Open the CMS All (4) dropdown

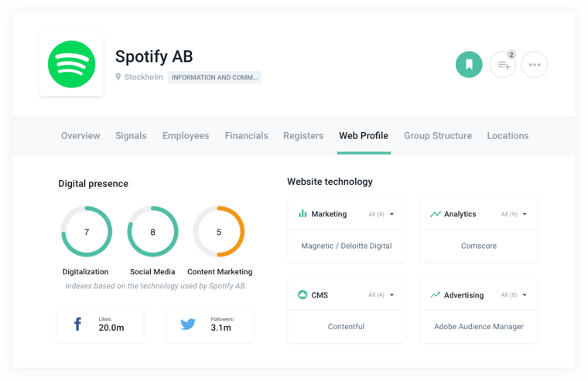point(382,295)
